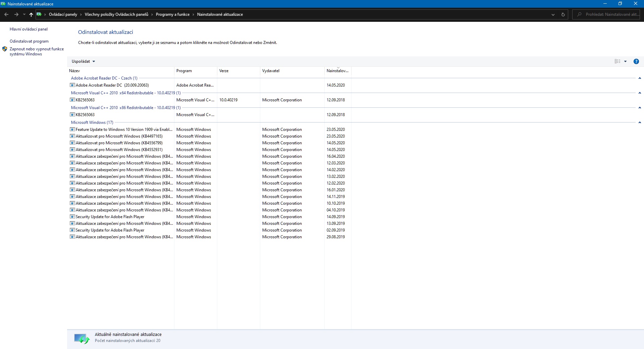Click the refresh button in address bar
Viewport: 644px width, 349px height.
click(x=563, y=14)
